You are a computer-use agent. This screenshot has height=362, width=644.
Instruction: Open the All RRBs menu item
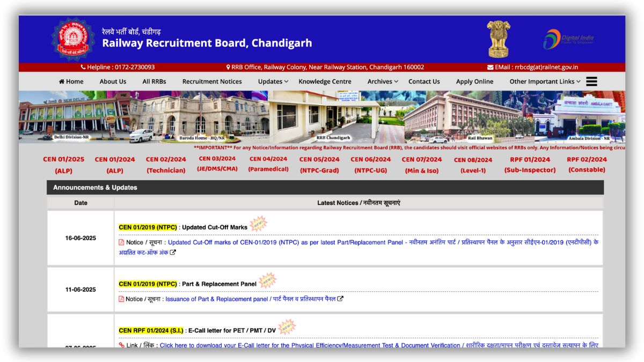click(x=154, y=82)
